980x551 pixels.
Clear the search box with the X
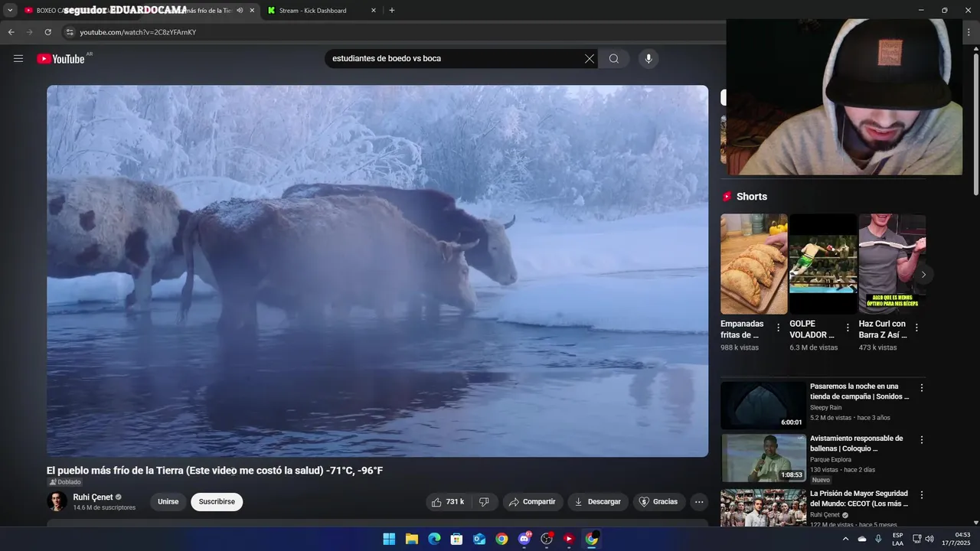(590, 59)
